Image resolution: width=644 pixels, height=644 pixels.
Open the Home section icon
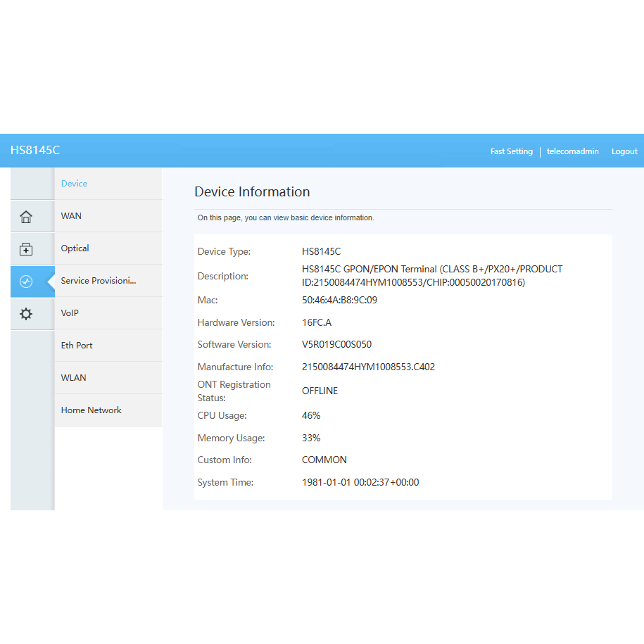26,217
